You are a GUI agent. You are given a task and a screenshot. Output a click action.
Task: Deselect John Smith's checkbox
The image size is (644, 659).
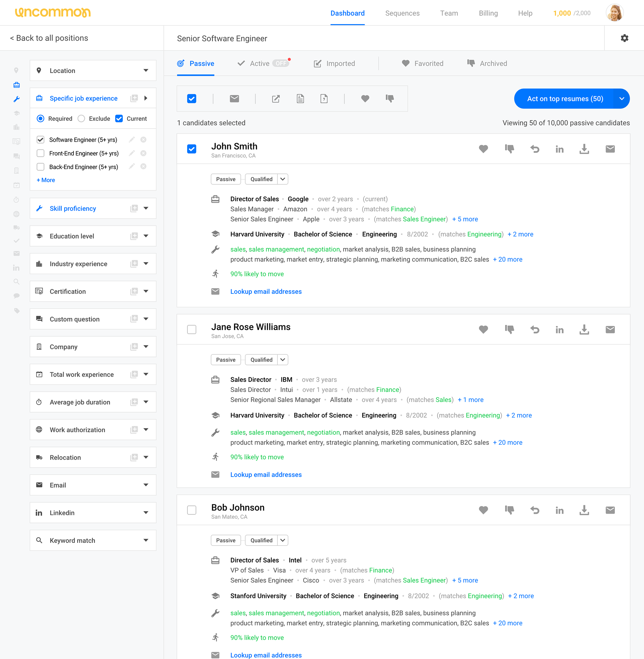(192, 149)
